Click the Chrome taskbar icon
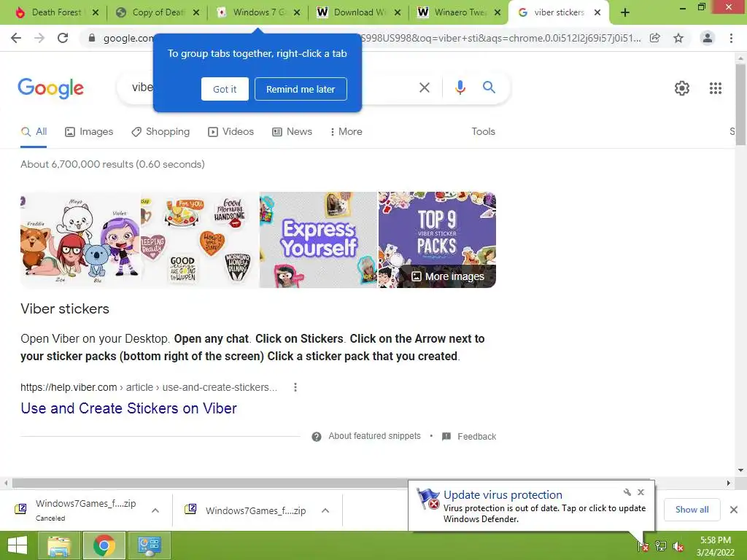 click(104, 545)
